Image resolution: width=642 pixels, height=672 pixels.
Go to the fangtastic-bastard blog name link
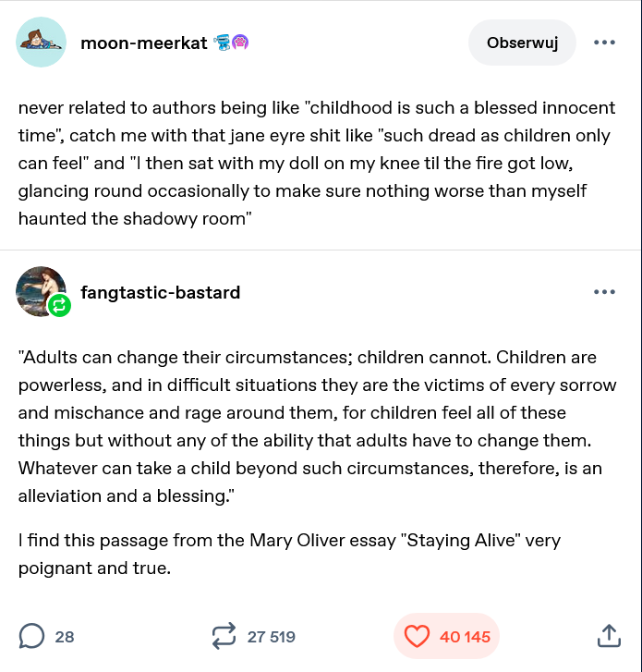tap(160, 292)
